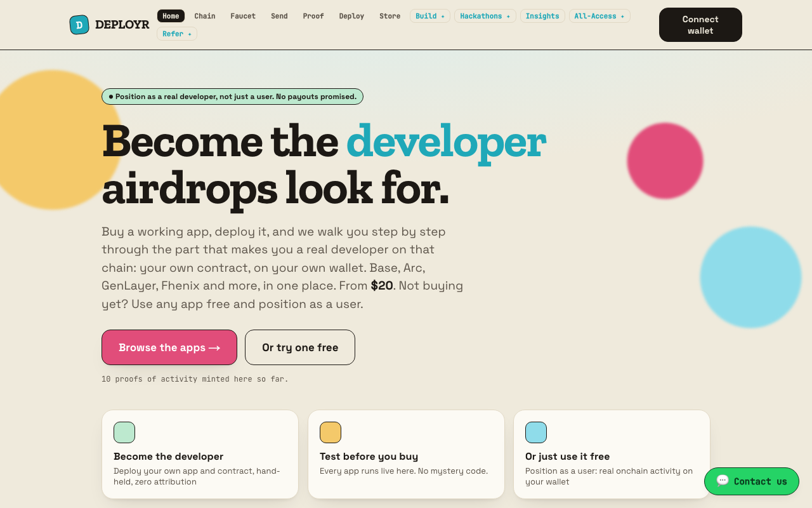Screen dimensions: 812x508
Task: Click the Browse the apps button
Action: coord(169,347)
